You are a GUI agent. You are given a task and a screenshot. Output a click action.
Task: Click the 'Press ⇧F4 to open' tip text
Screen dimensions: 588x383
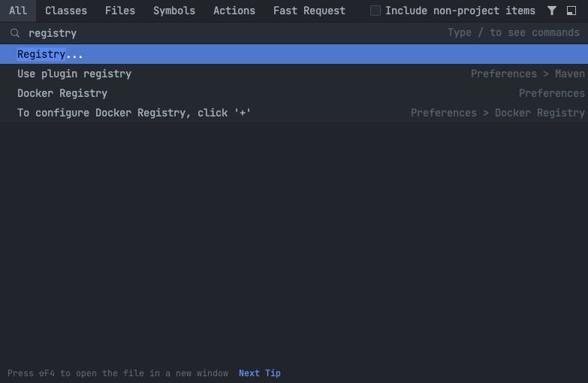pos(118,373)
